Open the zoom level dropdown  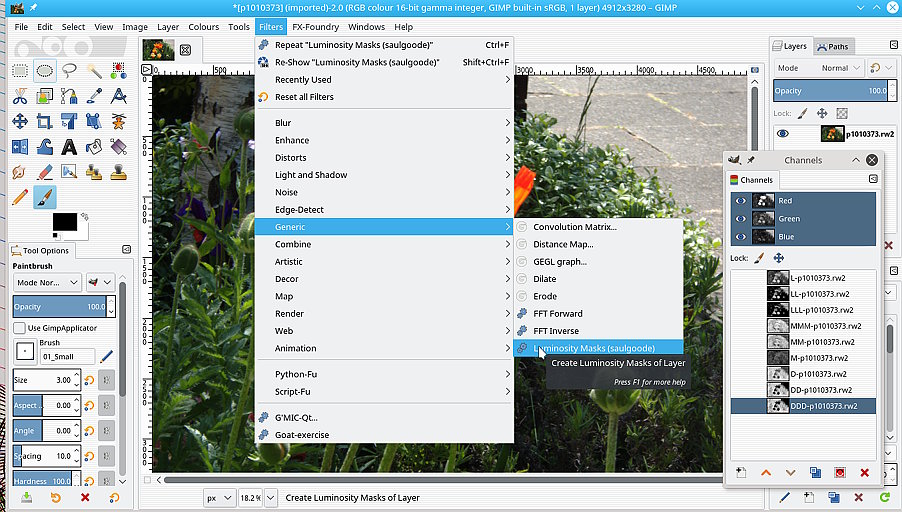point(272,498)
